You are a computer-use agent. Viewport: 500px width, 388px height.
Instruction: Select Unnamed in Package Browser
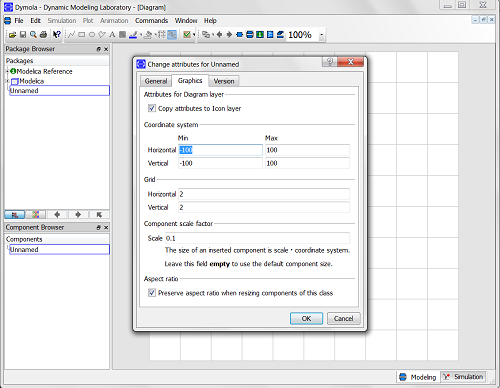[x=59, y=91]
